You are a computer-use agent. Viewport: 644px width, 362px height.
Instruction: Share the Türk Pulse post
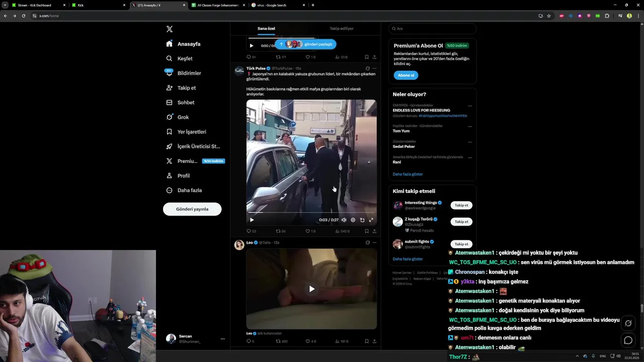374,231
